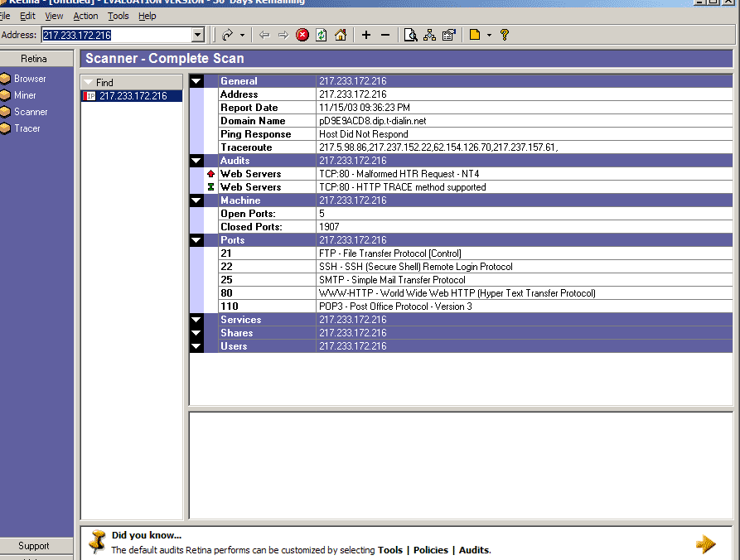Click the yellow question mark help icon
Screen dimensions: 740x560
click(x=505, y=35)
